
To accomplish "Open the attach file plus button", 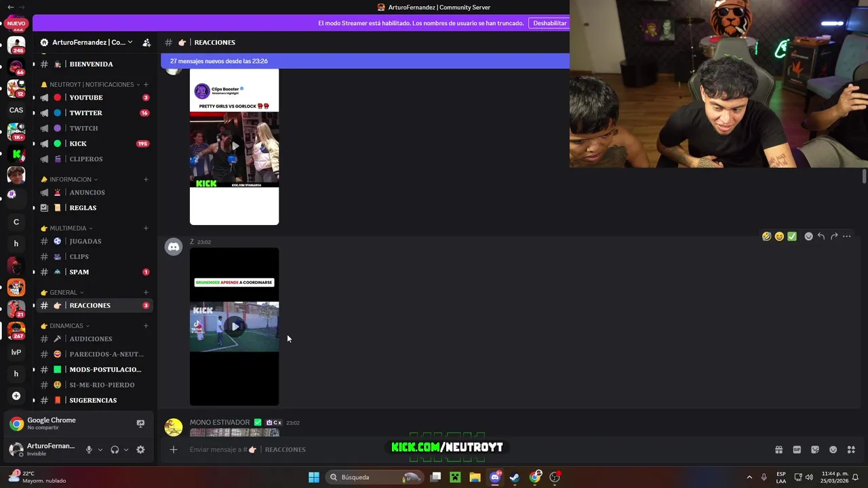I will pos(174,449).
